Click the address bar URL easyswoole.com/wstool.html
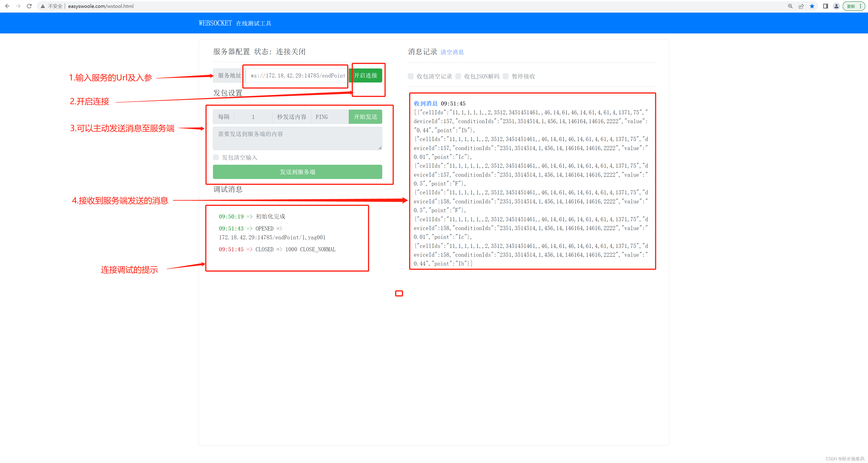 [101, 6]
